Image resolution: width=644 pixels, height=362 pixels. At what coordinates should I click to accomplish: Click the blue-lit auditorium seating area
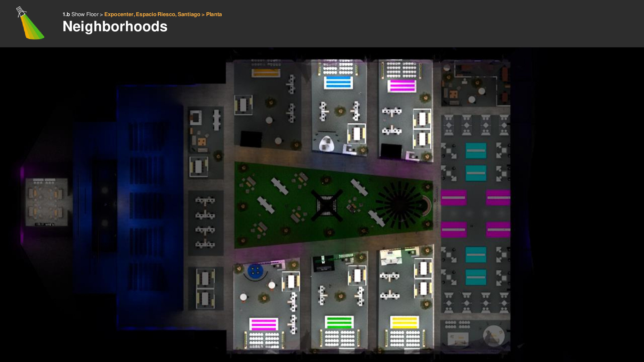[148, 208]
